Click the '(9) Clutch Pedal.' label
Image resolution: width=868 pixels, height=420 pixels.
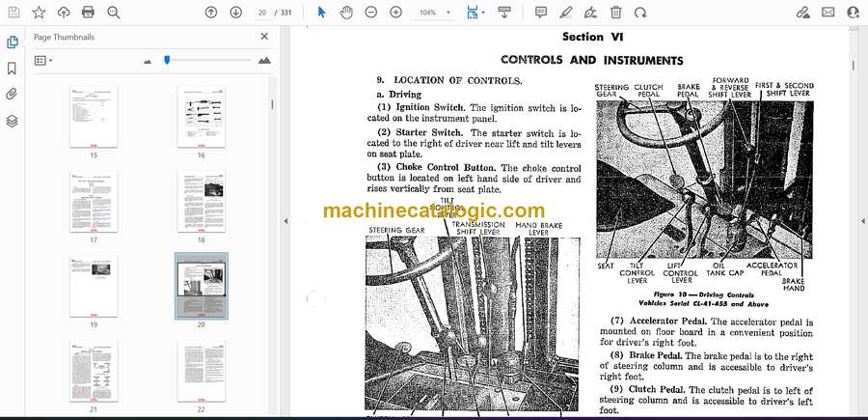tap(648, 389)
